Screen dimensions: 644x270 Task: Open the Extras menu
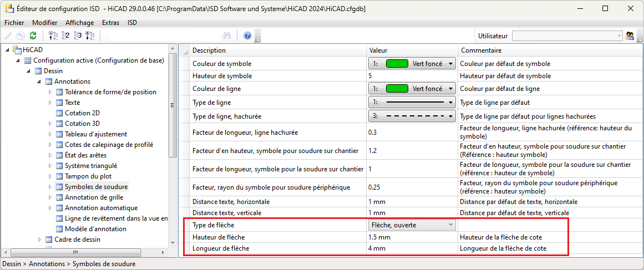[110, 23]
